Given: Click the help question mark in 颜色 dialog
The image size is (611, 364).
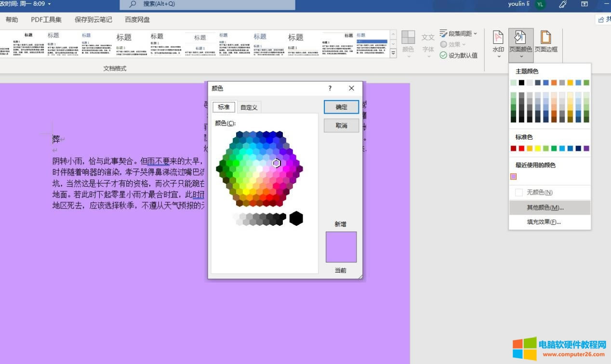Looking at the screenshot, I should [x=330, y=88].
